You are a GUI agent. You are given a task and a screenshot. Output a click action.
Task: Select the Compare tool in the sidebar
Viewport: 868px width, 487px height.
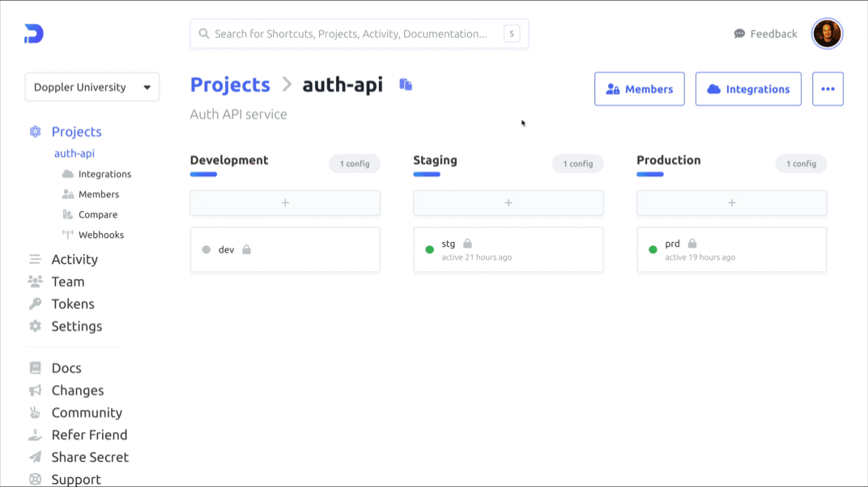pos(99,214)
